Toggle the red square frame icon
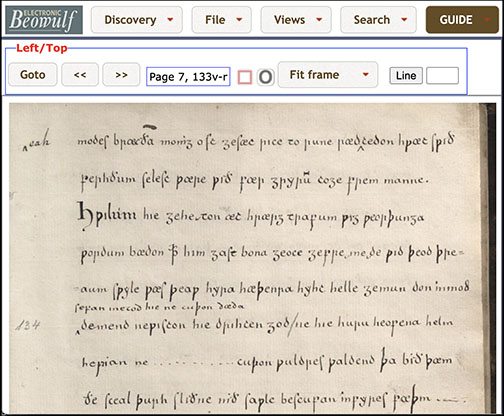The height and width of the screenshot is (416, 504). 245,77
